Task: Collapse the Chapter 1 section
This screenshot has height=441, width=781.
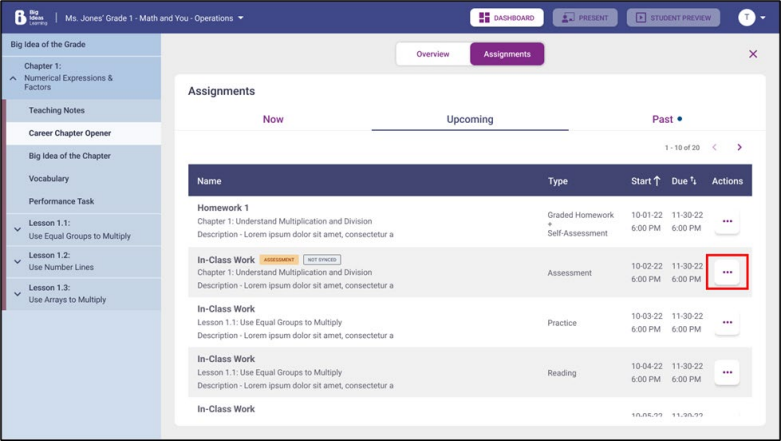Action: (14, 78)
